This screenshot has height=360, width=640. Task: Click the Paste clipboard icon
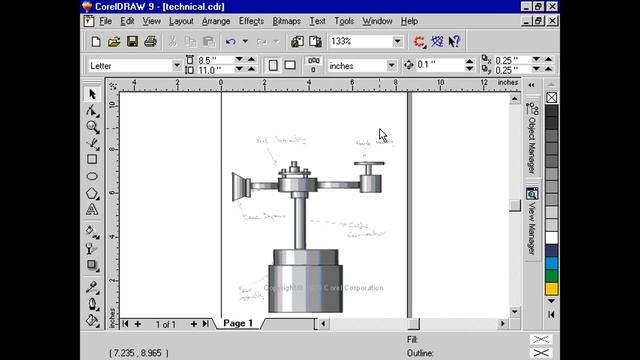(x=209, y=42)
